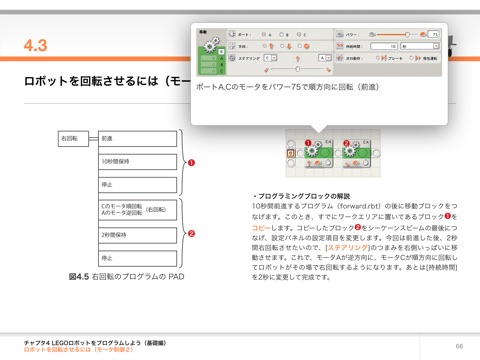Click the 右回転 box in PAD diagram
Screen dimensions: 480x360
(x=73, y=138)
